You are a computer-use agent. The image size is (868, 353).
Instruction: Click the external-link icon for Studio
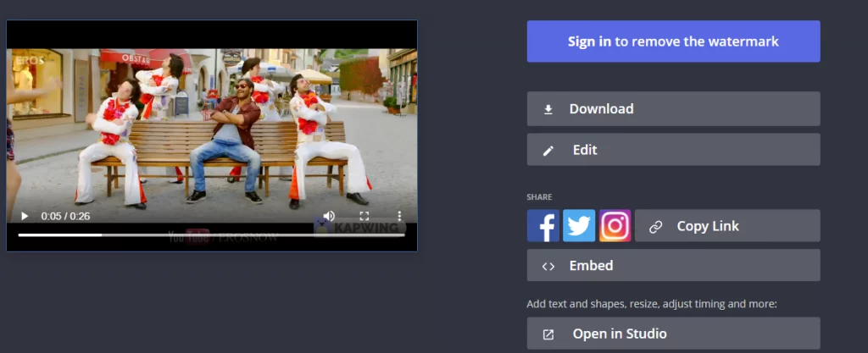click(548, 334)
